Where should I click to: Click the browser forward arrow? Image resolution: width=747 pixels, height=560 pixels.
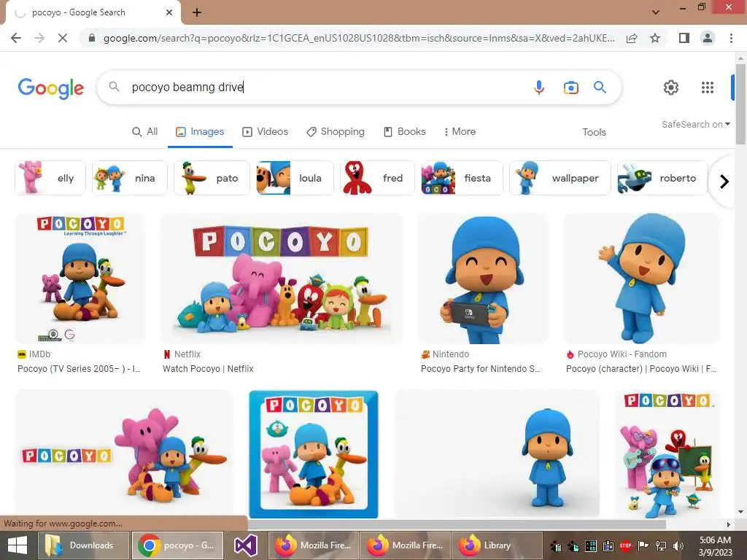click(39, 38)
